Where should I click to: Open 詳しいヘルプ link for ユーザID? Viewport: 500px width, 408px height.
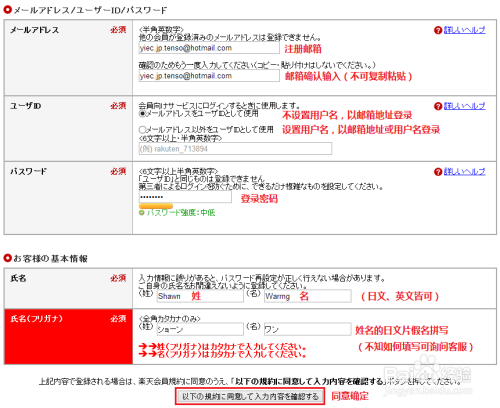click(464, 106)
